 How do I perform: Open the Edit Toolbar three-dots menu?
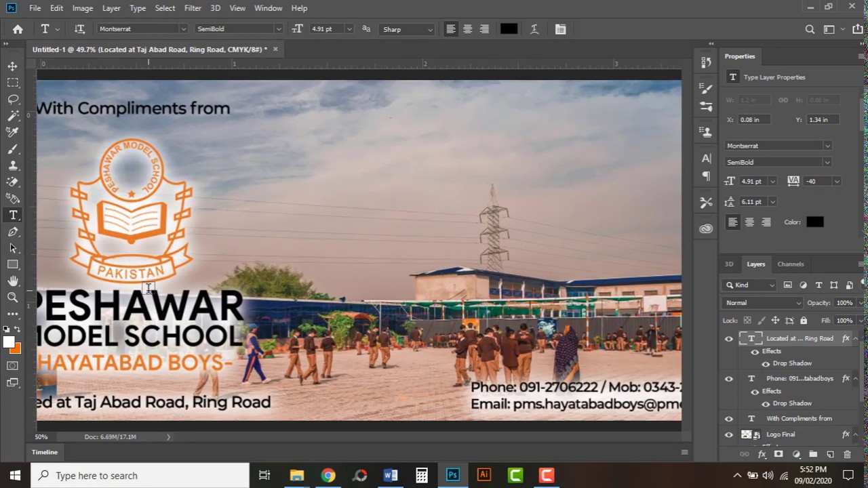tap(13, 314)
